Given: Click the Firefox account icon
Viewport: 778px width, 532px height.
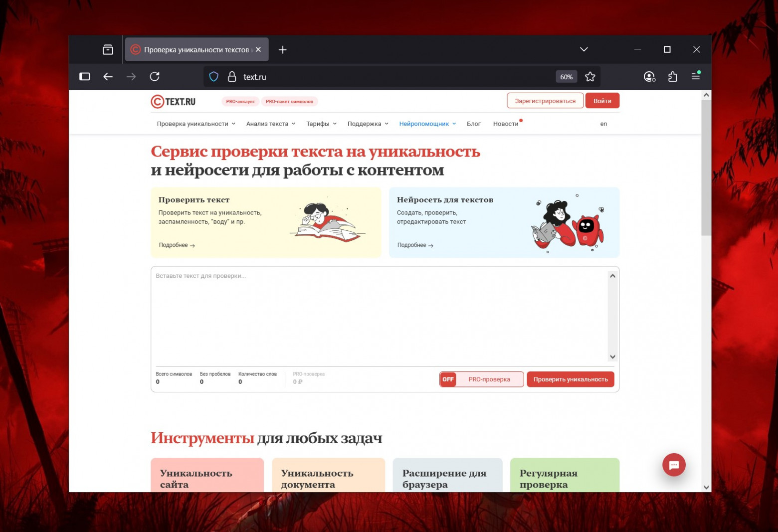Looking at the screenshot, I should (648, 76).
